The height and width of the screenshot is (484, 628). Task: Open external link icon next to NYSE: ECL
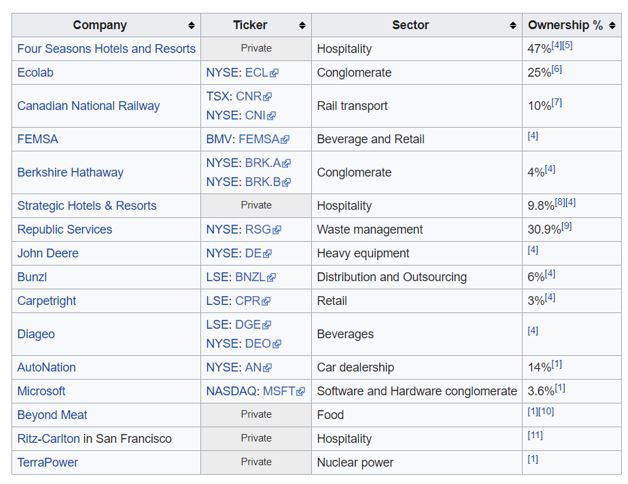274,73
